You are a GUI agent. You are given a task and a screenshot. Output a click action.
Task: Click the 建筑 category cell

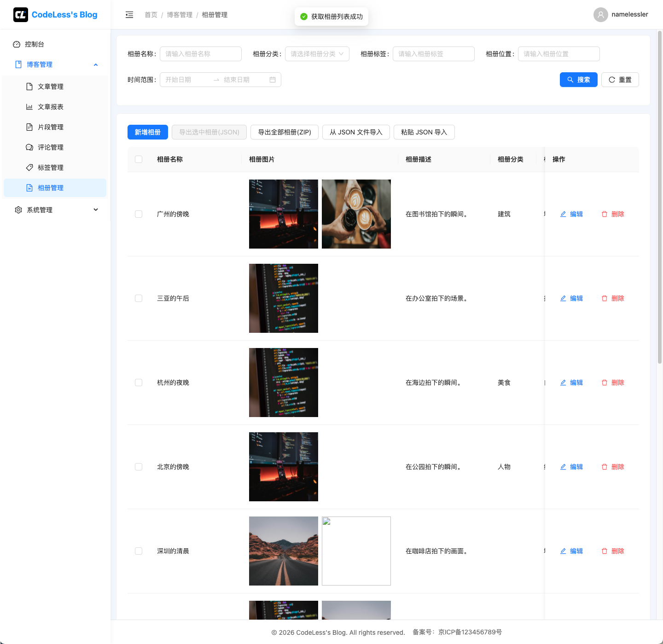[x=504, y=214]
